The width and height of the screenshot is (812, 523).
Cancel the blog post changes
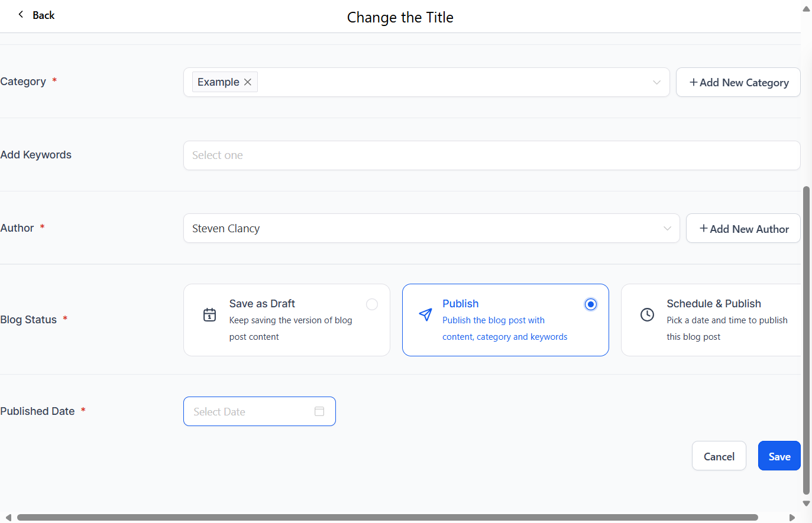pyautogui.click(x=719, y=456)
